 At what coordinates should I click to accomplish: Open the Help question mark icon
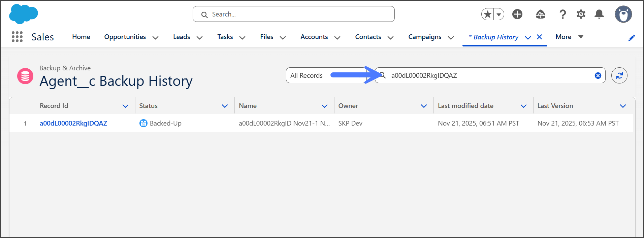562,14
